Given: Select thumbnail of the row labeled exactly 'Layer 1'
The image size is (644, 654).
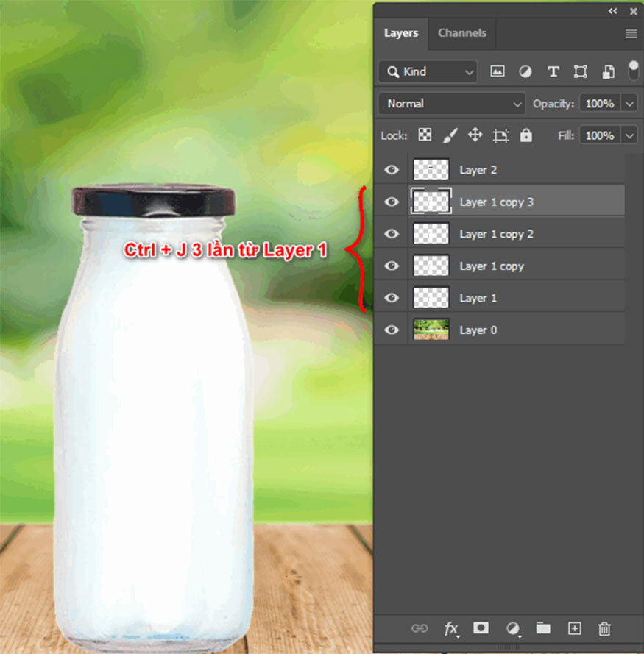Looking at the screenshot, I should (x=431, y=297).
